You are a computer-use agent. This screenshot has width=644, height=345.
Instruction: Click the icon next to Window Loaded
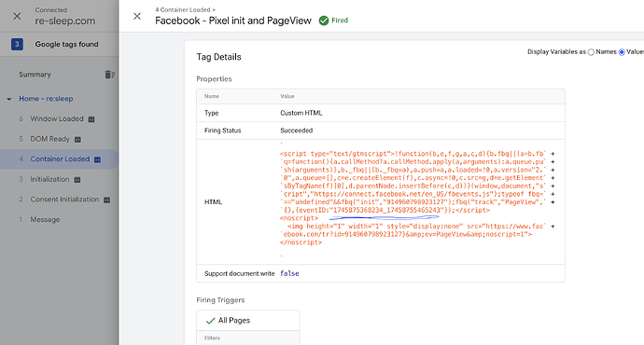coord(91,119)
